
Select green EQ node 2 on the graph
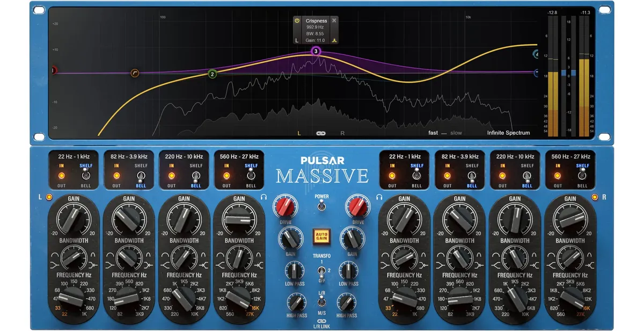point(213,74)
